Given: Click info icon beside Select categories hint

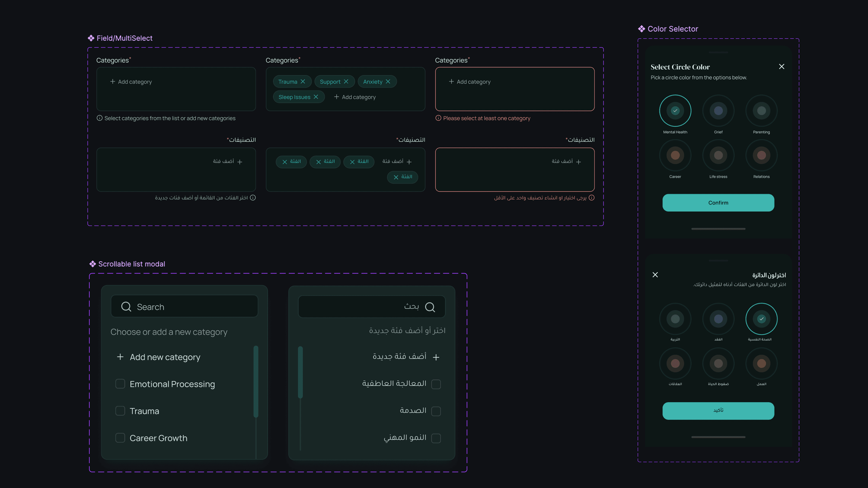Looking at the screenshot, I should [x=99, y=118].
